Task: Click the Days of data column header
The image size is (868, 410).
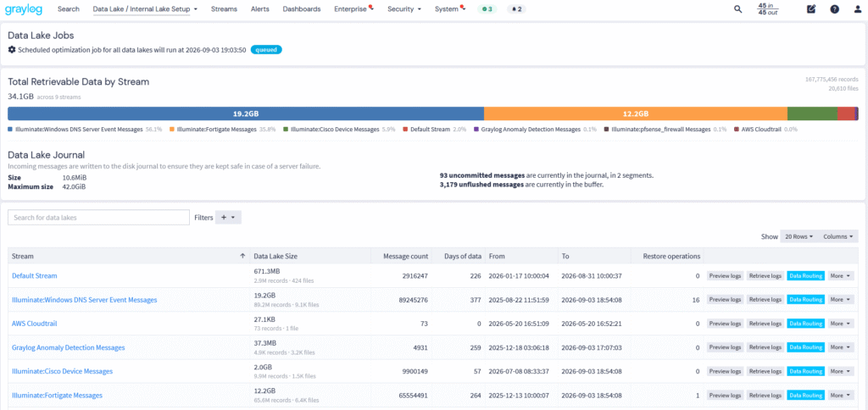Action: point(463,256)
